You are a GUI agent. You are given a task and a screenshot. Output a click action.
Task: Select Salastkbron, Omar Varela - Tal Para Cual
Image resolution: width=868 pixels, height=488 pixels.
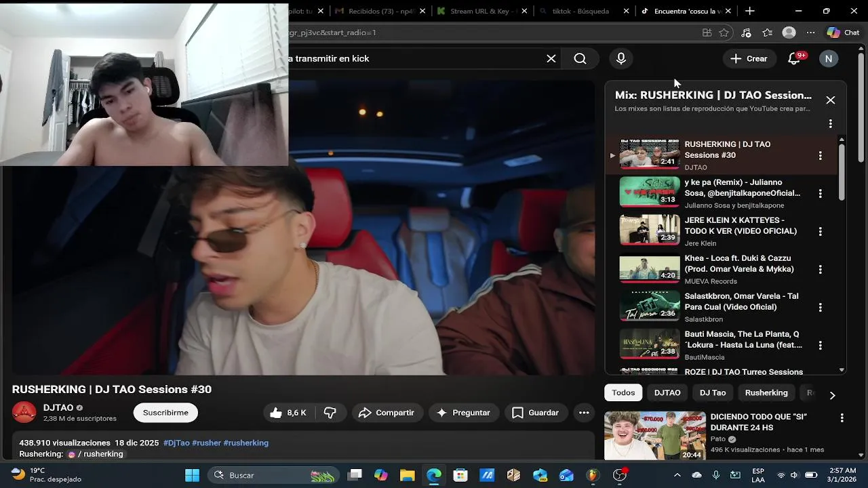click(x=741, y=302)
